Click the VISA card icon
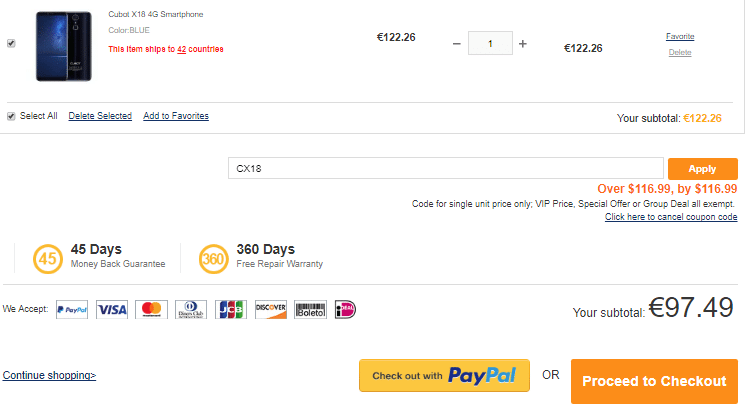Screen dimensions: 750x414 click(x=112, y=310)
